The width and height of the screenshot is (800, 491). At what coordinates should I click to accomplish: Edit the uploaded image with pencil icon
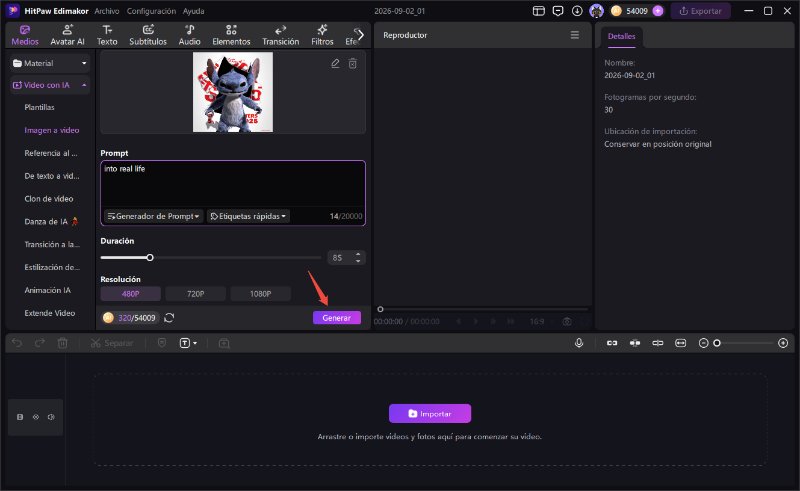pyautogui.click(x=335, y=63)
